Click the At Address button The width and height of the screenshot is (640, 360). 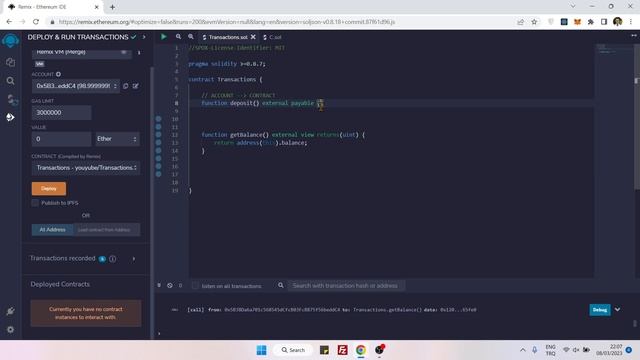(52, 230)
